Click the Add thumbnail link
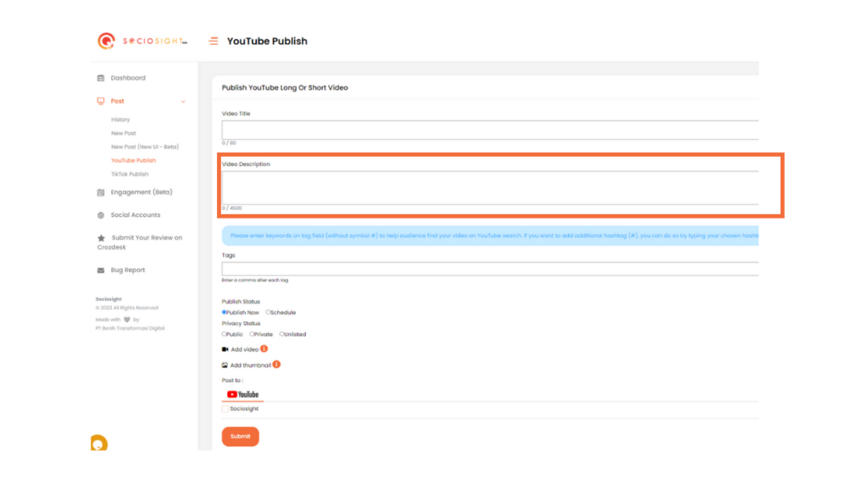868x488 pixels. click(251, 365)
